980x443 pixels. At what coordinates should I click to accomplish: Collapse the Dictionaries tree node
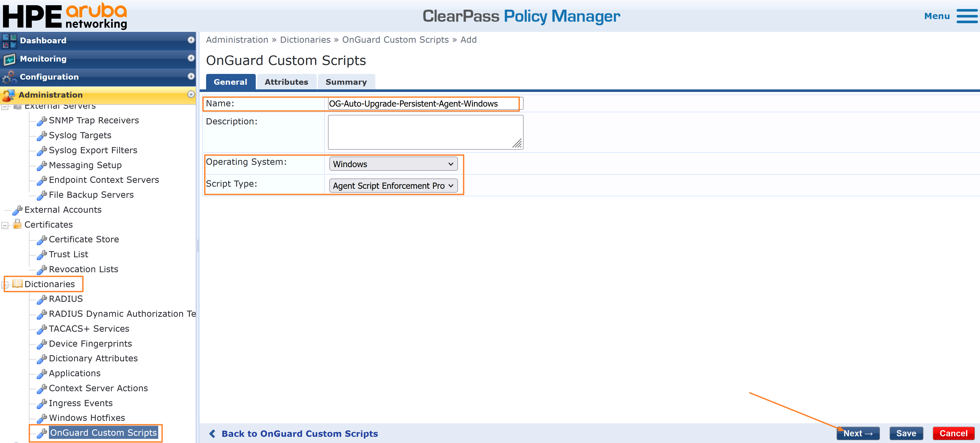pyautogui.click(x=5, y=285)
